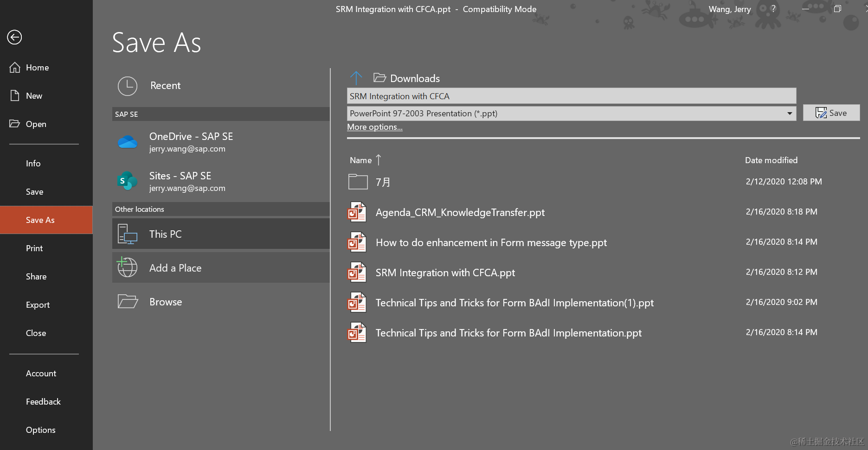Click the New document icon
The image size is (868, 450).
[15, 95]
